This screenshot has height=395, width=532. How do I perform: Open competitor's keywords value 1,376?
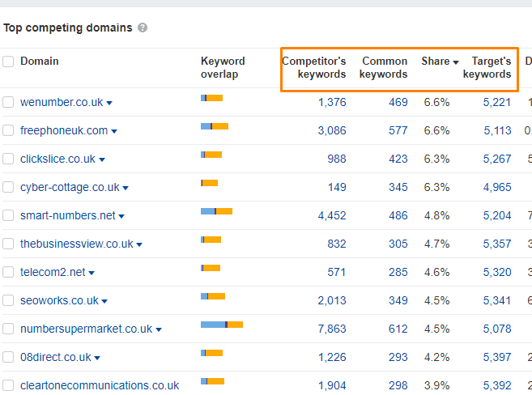[332, 102]
